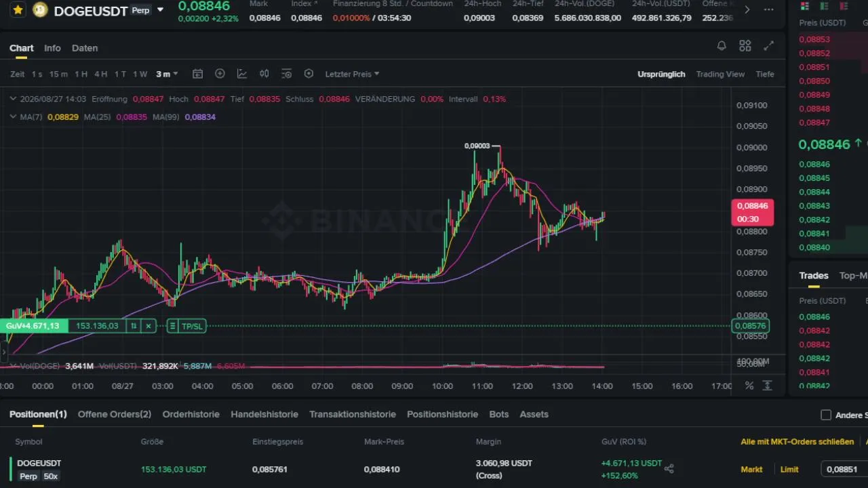The image size is (868, 488).
Task: Expand the left drawing tools panel arrow
Action: (x=4, y=352)
